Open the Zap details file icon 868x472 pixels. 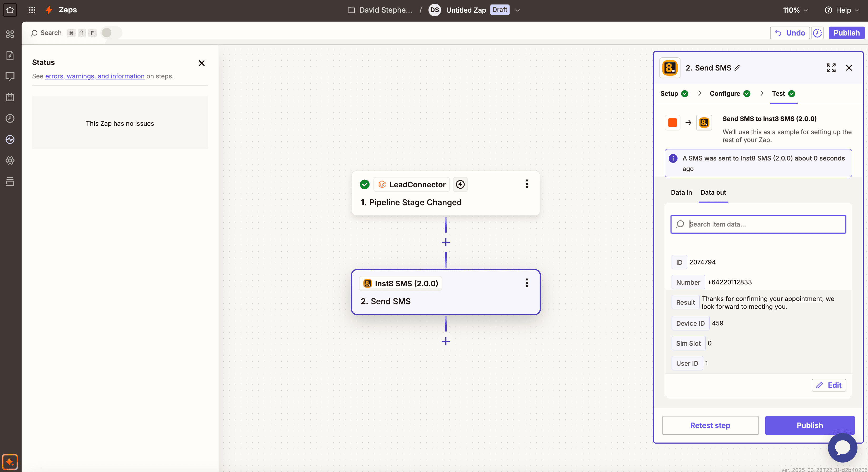click(10, 55)
